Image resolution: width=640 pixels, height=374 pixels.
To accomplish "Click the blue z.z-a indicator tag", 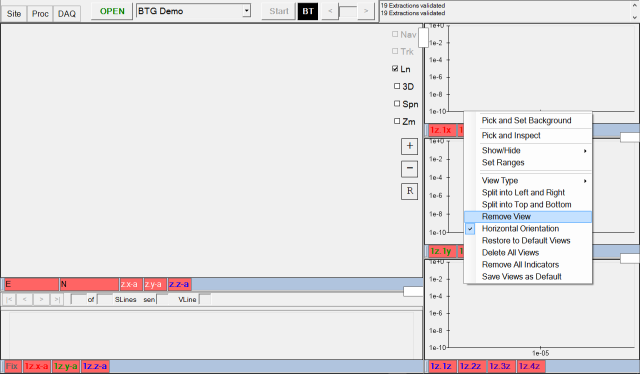I will pos(179,284).
